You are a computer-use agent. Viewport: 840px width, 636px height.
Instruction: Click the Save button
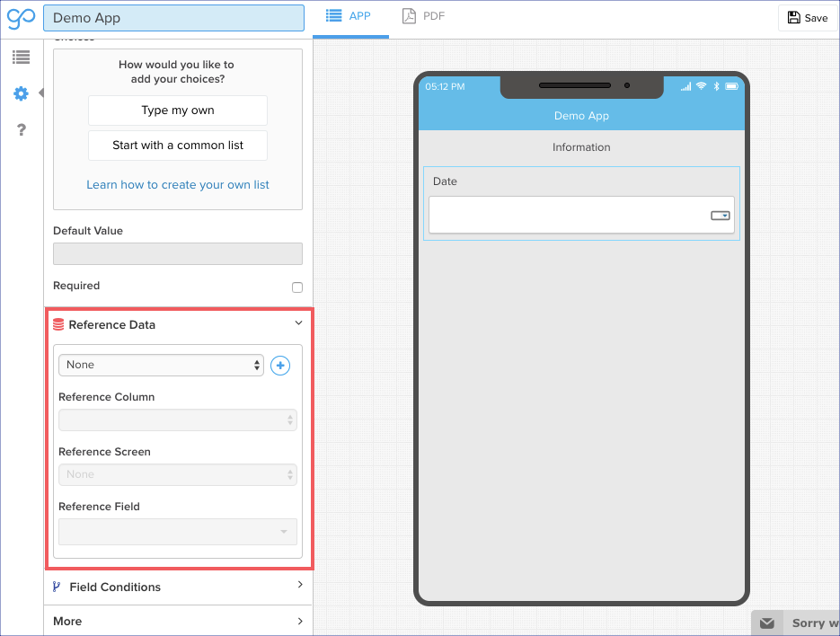pyautogui.click(x=807, y=18)
